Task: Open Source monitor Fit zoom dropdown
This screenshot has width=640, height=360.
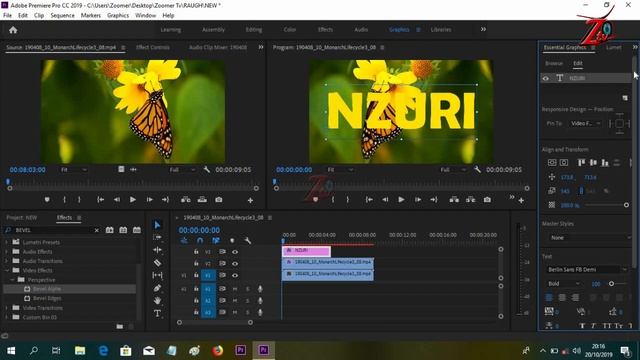Action: (73, 169)
